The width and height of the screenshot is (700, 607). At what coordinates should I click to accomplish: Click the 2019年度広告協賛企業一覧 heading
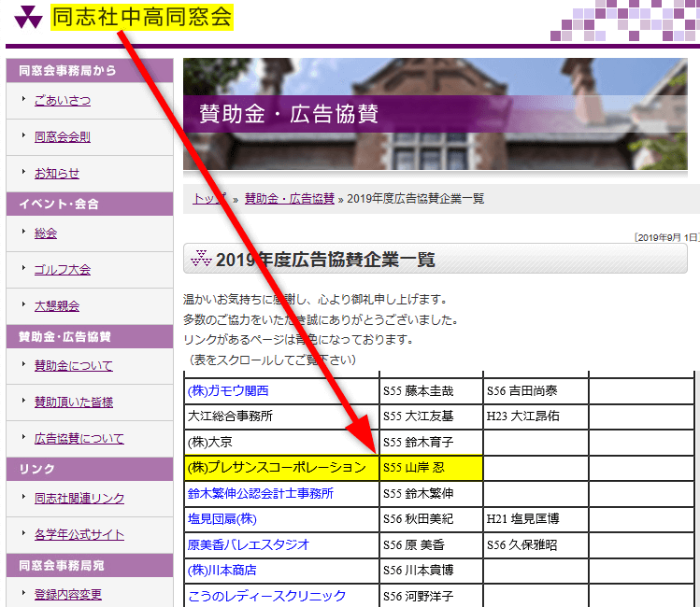tap(325, 260)
